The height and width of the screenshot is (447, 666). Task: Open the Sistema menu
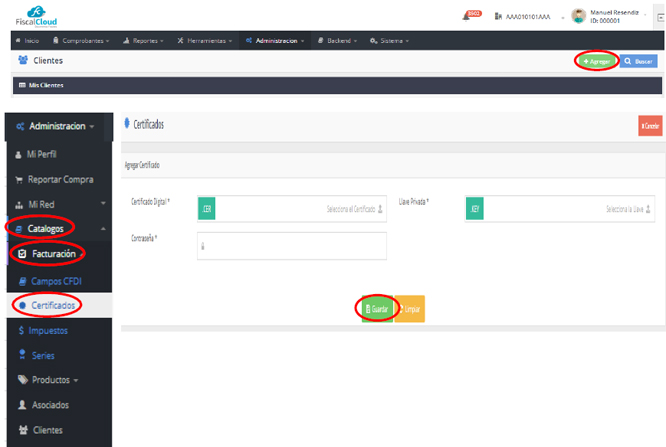389,41
